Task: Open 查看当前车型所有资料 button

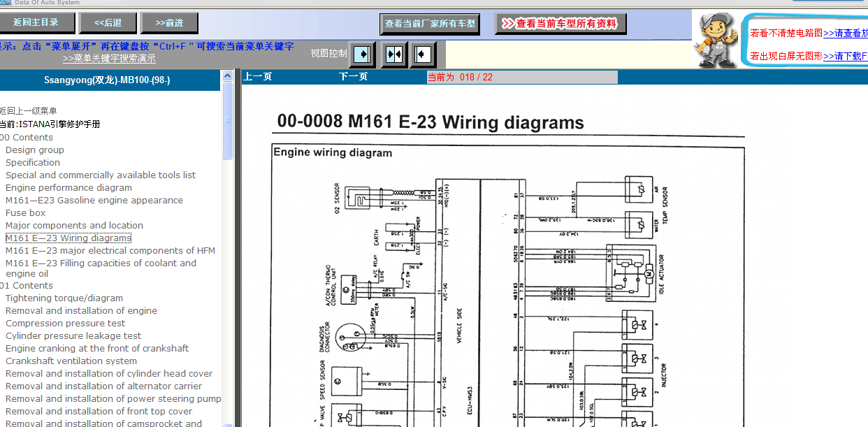Action: point(560,24)
